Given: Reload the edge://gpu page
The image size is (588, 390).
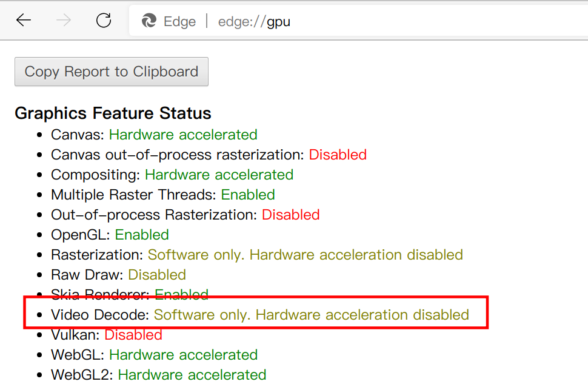Looking at the screenshot, I should (104, 21).
